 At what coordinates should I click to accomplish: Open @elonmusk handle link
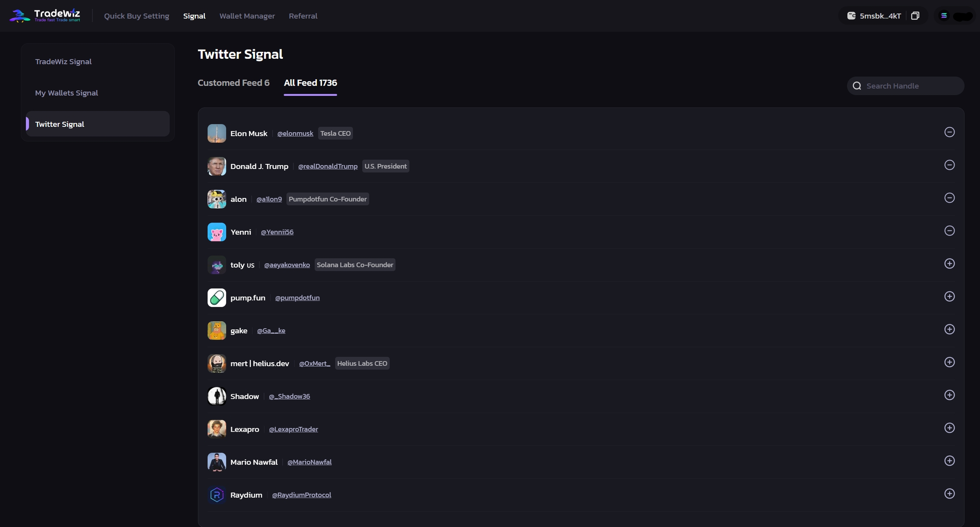click(295, 133)
